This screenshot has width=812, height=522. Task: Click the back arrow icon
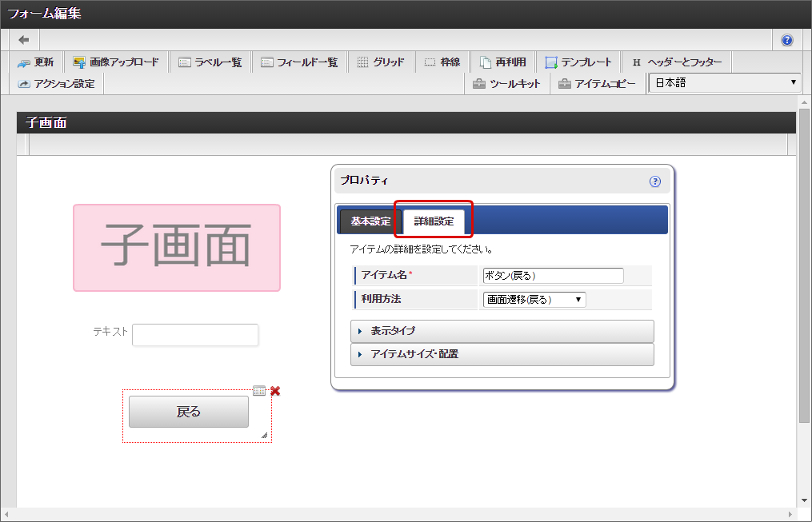coord(24,40)
